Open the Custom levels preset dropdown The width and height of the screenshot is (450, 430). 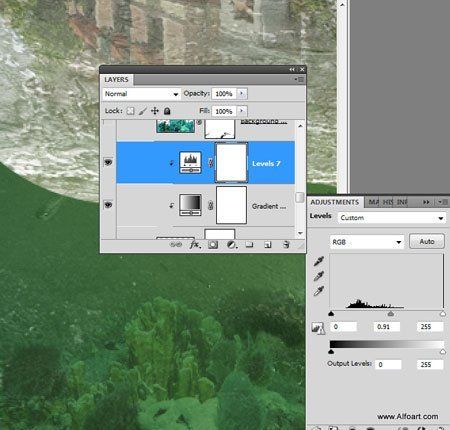[392, 218]
